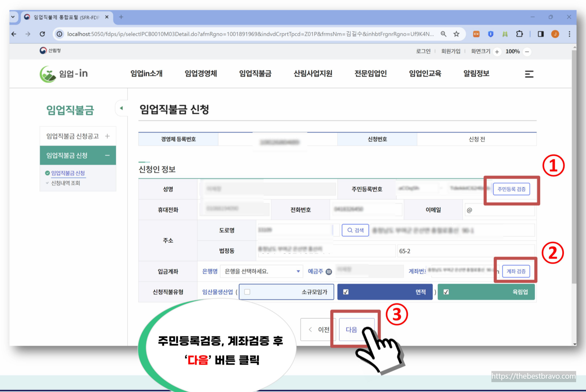This screenshot has height=392, width=586.
Task: Click the 임업-in logo
Action: coord(64,74)
